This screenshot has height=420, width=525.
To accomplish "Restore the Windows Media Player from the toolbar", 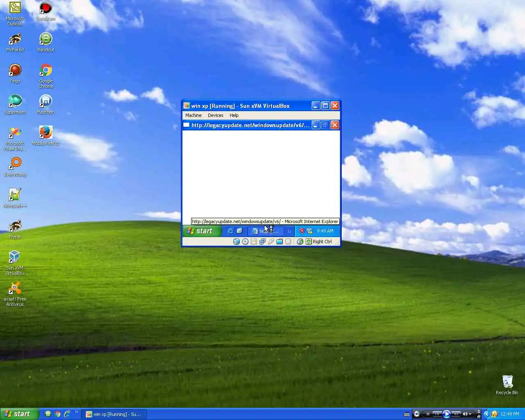I will coord(479,416).
